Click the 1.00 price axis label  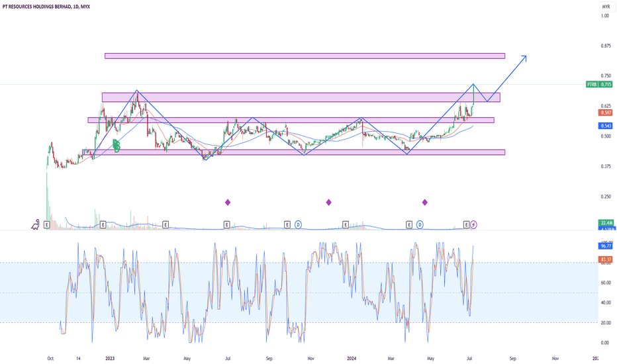[605, 16]
